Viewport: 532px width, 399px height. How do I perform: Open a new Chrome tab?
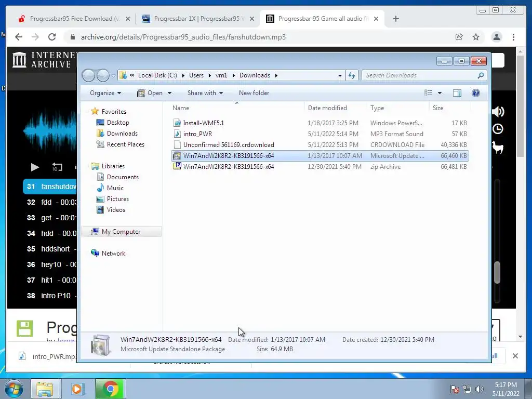click(395, 19)
